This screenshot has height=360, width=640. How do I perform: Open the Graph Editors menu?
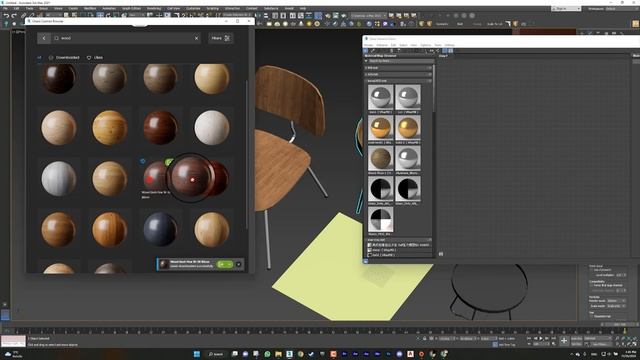point(131,9)
